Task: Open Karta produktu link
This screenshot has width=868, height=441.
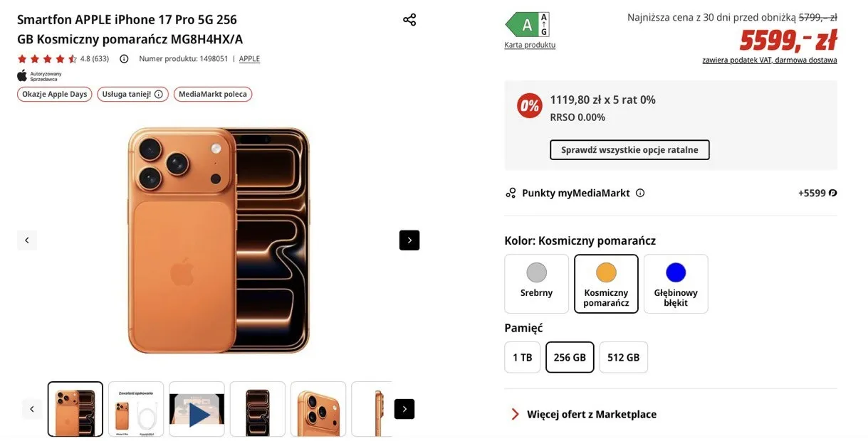Action: pos(530,45)
